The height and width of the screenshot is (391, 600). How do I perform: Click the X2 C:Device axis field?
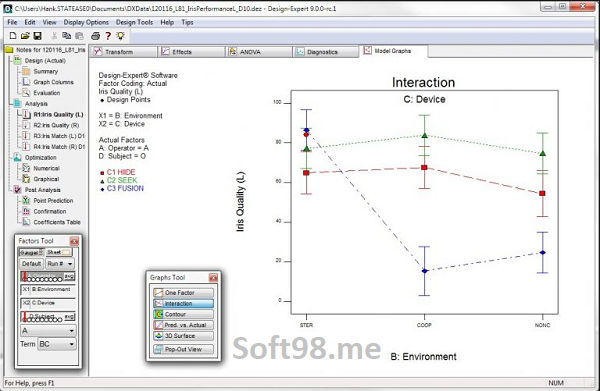click(x=48, y=303)
